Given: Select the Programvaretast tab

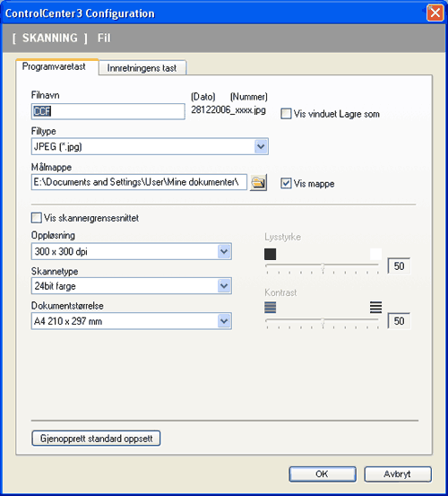Looking at the screenshot, I should [54, 66].
